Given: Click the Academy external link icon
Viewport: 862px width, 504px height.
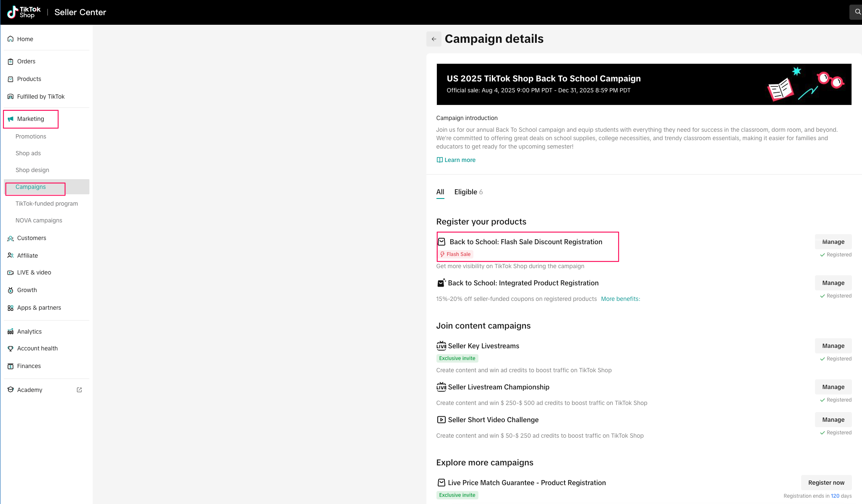Looking at the screenshot, I should click(79, 390).
